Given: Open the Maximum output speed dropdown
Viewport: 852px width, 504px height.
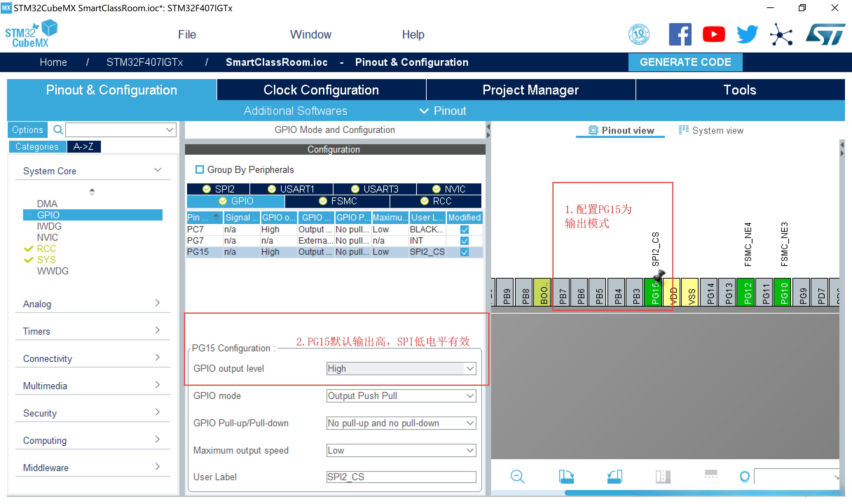Looking at the screenshot, I should pos(401,450).
